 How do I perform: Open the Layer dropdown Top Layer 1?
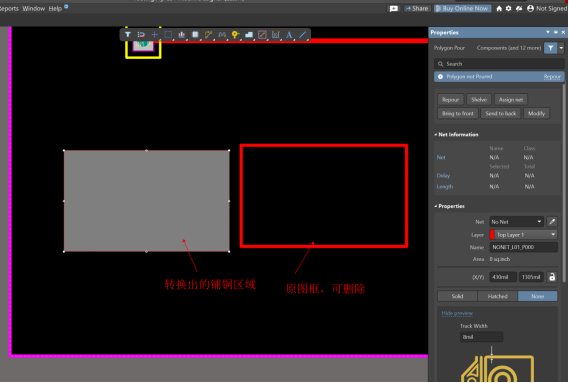click(x=526, y=235)
